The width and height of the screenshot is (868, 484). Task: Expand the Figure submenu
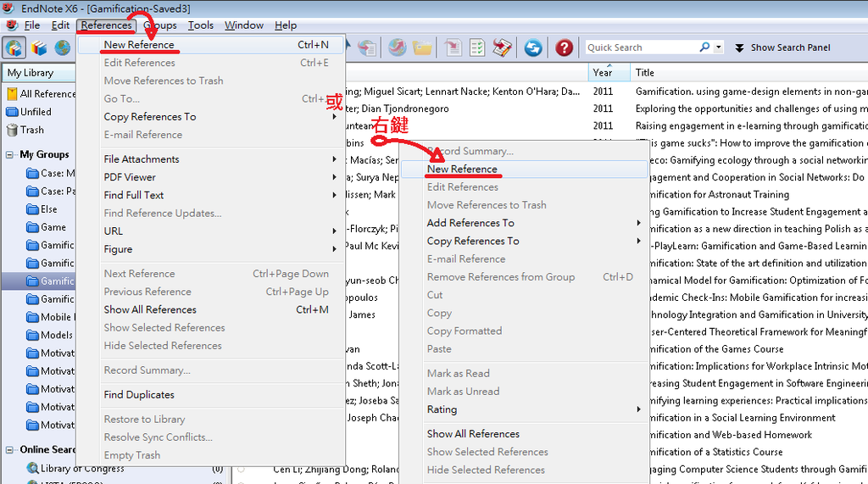[x=334, y=249]
